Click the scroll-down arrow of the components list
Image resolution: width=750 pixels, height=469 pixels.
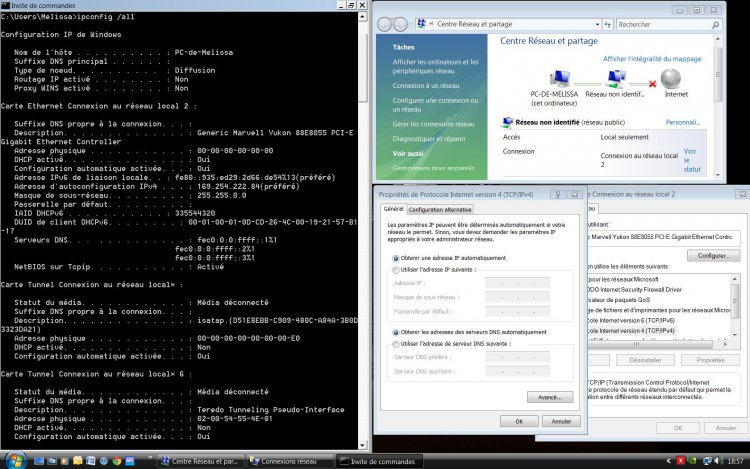tap(734, 335)
